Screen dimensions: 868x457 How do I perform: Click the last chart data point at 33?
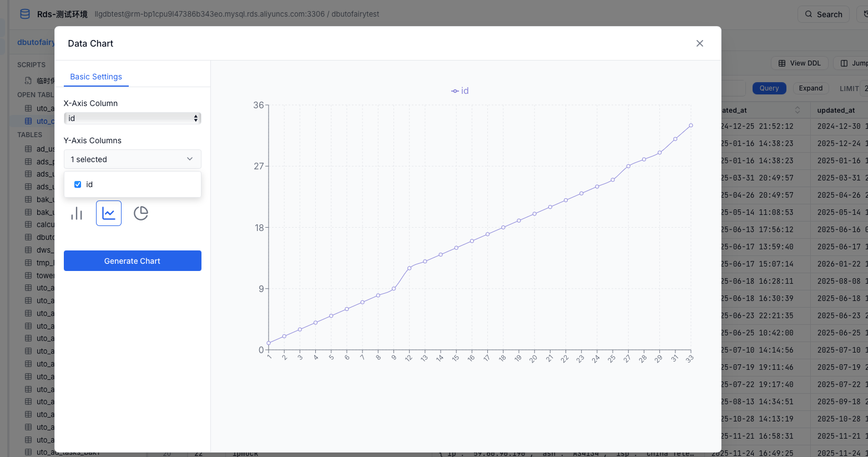[691, 125]
